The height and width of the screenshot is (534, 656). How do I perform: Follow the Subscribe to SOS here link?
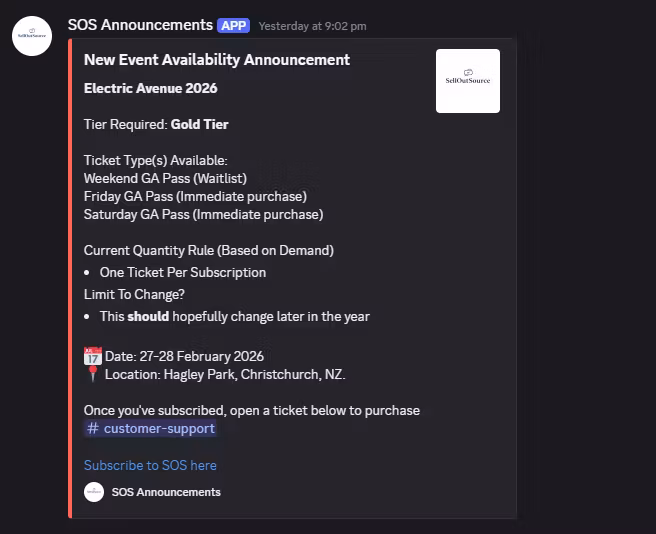click(x=150, y=465)
